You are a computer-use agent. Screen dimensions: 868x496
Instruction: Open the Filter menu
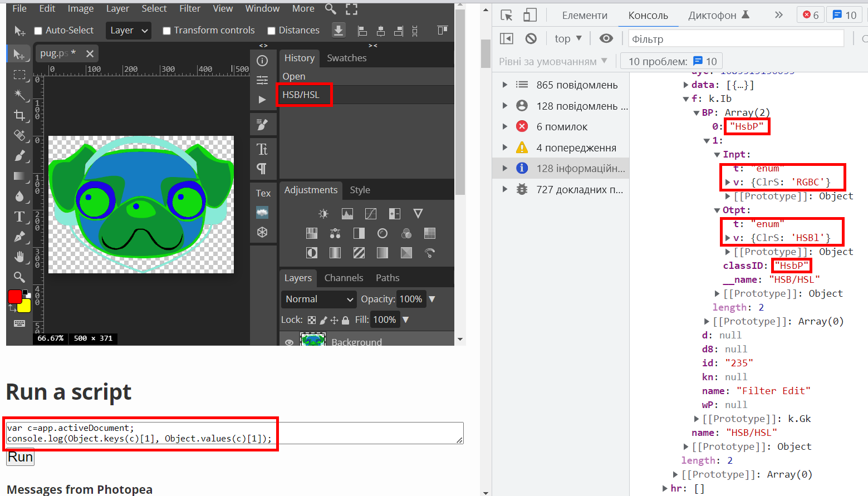[190, 8]
